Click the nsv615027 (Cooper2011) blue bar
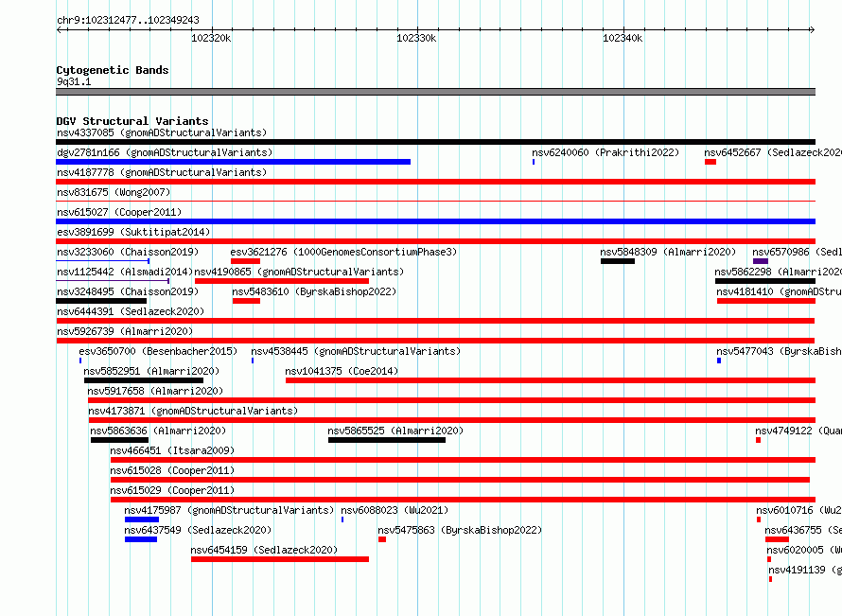842x616 pixels. [x=435, y=221]
